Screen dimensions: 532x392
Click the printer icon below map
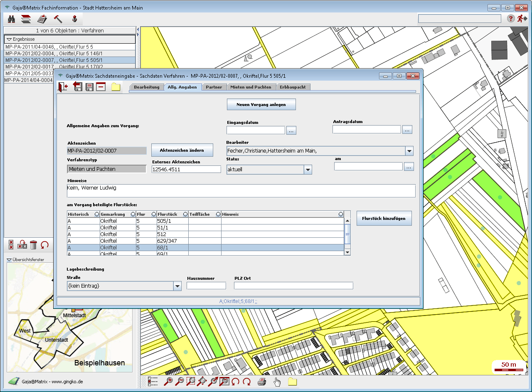[x=261, y=382]
